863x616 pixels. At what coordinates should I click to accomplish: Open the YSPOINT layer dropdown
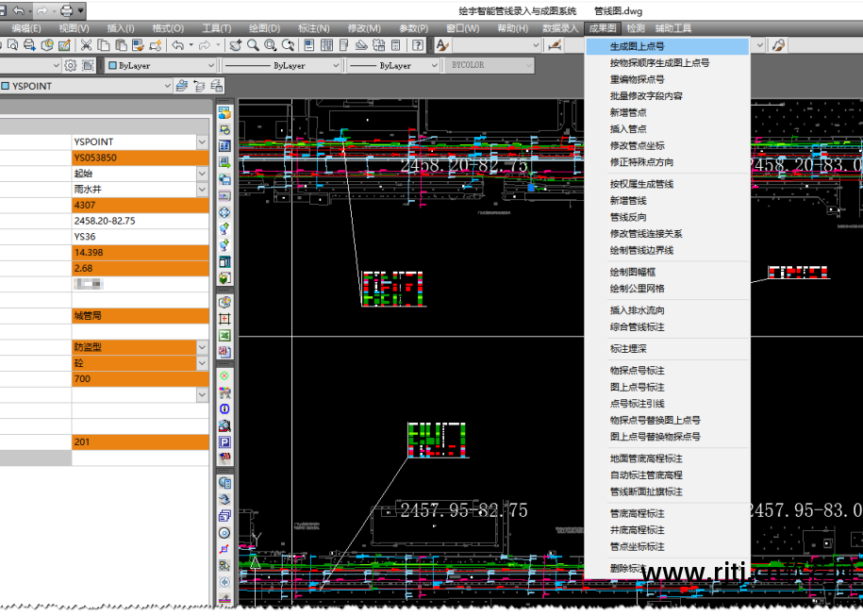pyautogui.click(x=168, y=86)
